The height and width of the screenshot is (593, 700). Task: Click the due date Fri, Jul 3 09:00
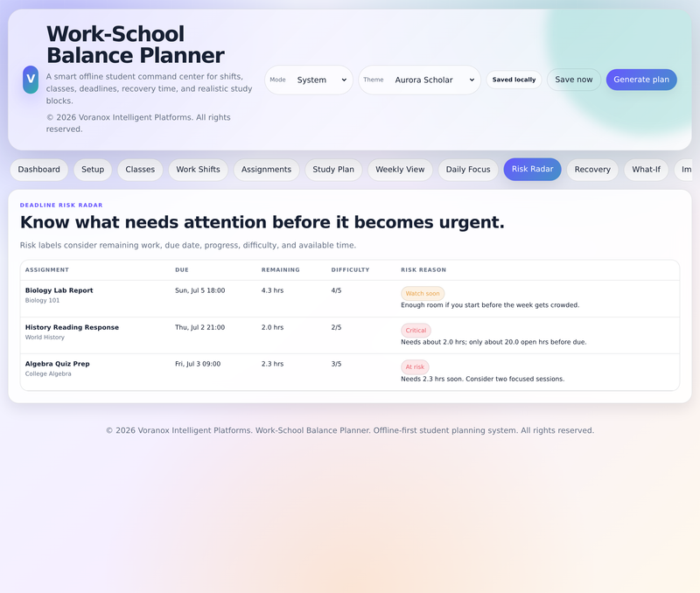pos(198,364)
